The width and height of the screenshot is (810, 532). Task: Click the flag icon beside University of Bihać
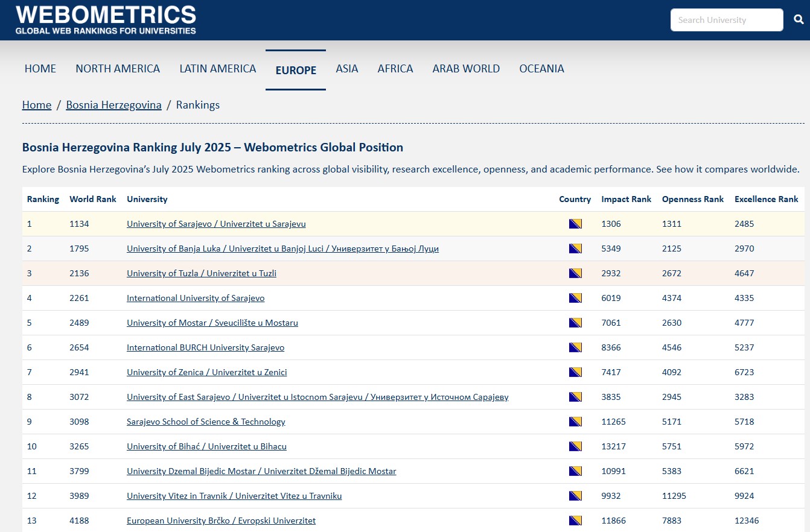click(x=575, y=446)
